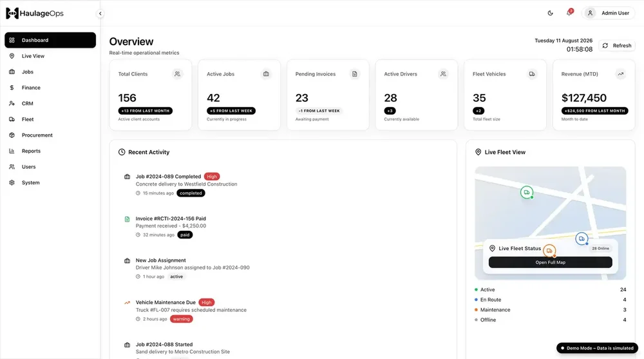Open System settings in the sidebar
This screenshot has width=644, height=359.
pyautogui.click(x=50, y=182)
